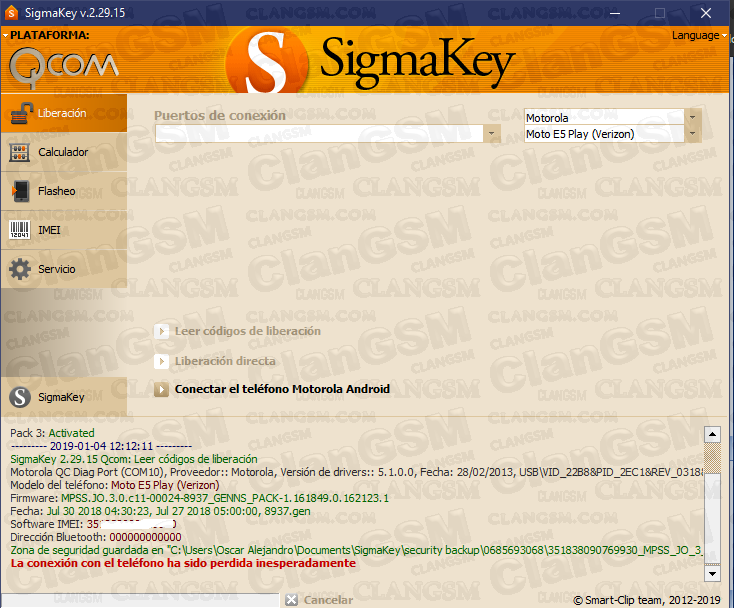Click the SigmaKey S sidebar icon
Image resolution: width=734 pixels, height=608 pixels.
pos(20,397)
